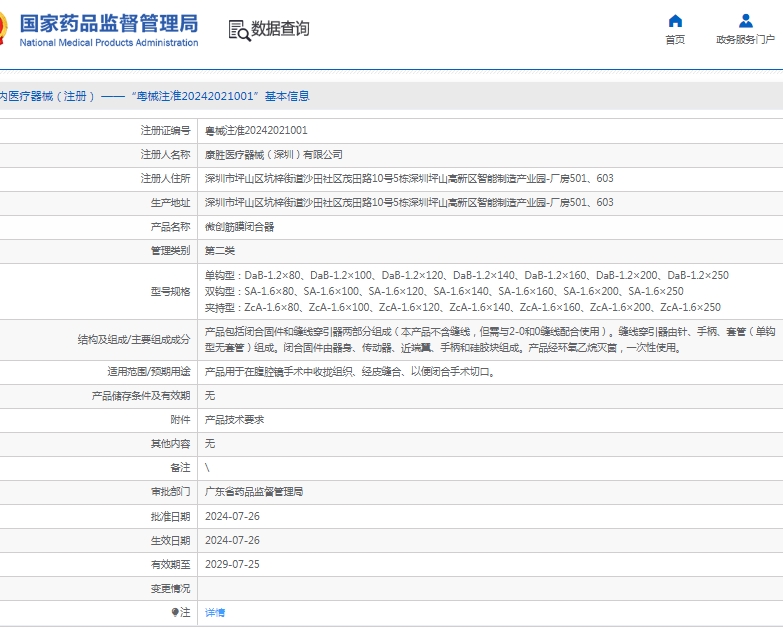The image size is (783, 632).
Task: Click 生效日期 value 2024-07-26
Action: coord(232,540)
